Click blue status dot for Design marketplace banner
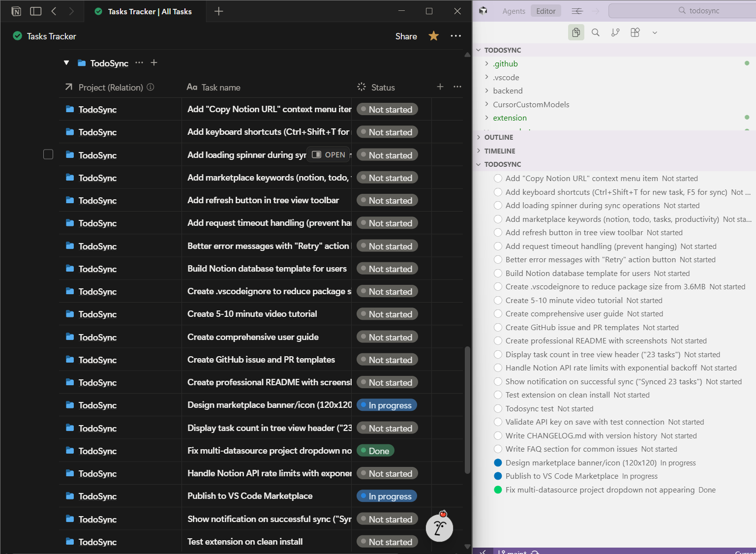Screen dimensions: 756x554 coord(498,462)
